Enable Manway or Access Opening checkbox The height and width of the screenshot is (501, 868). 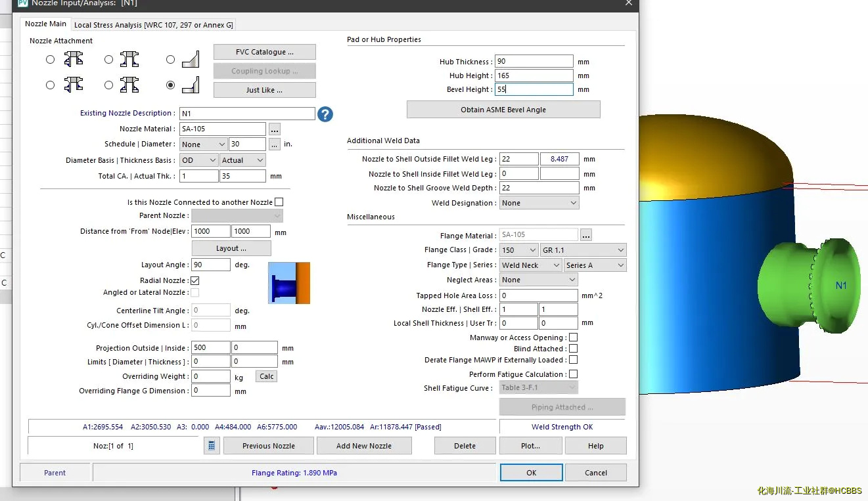(x=573, y=338)
